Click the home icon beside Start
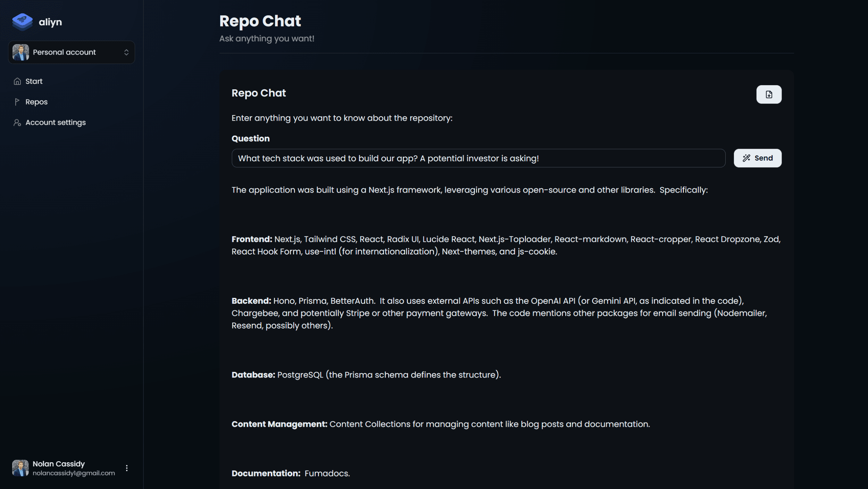The image size is (868, 489). pos(17,81)
